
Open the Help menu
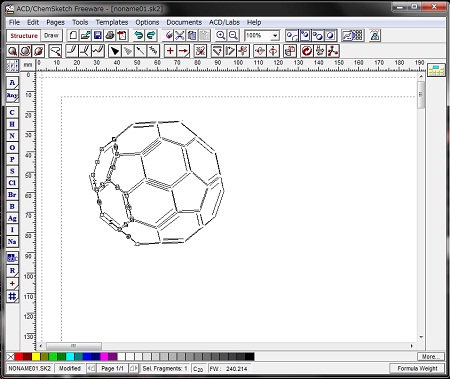point(254,22)
